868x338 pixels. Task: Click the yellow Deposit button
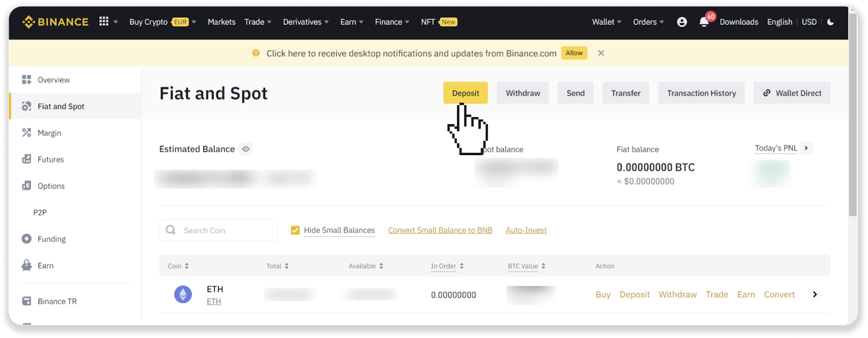pos(465,93)
